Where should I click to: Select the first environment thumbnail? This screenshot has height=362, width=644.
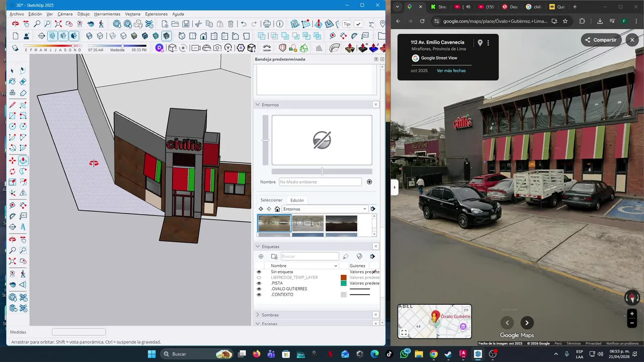pos(274,223)
